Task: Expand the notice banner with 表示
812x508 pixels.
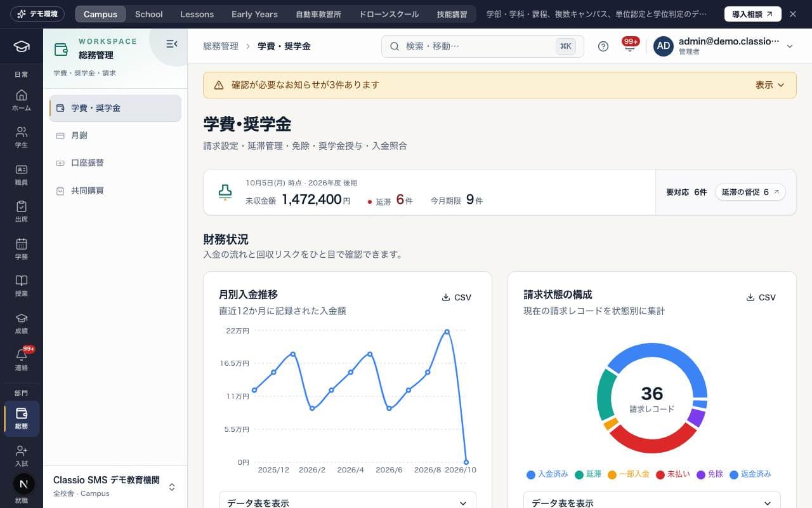Action: coord(770,85)
